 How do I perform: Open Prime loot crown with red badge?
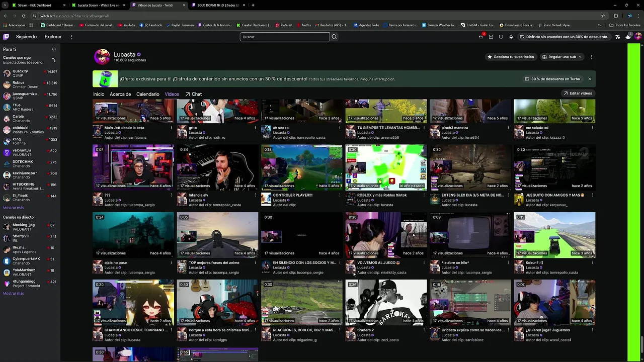[481, 36]
